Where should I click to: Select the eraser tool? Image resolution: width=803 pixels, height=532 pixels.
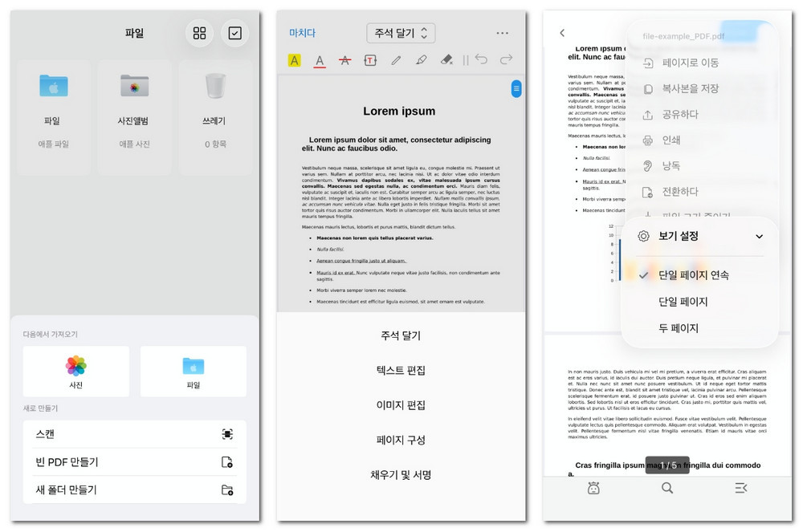(x=448, y=59)
